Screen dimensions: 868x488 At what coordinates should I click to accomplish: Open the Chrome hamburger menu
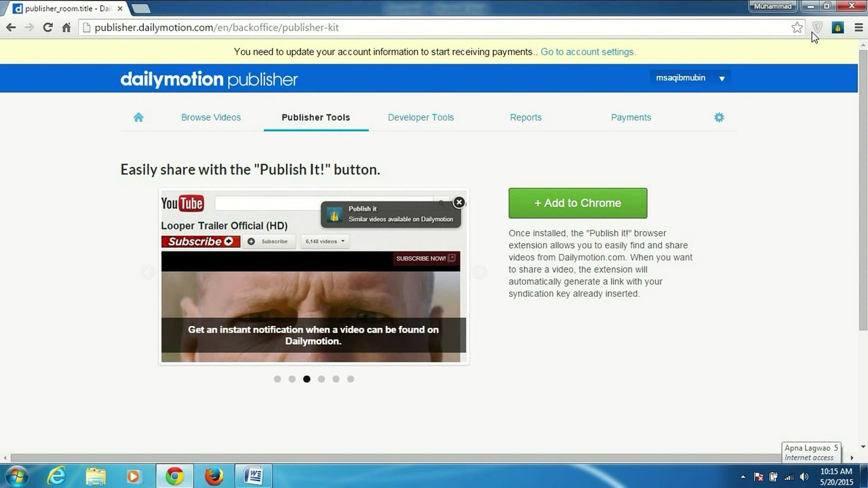pyautogui.click(x=859, y=28)
